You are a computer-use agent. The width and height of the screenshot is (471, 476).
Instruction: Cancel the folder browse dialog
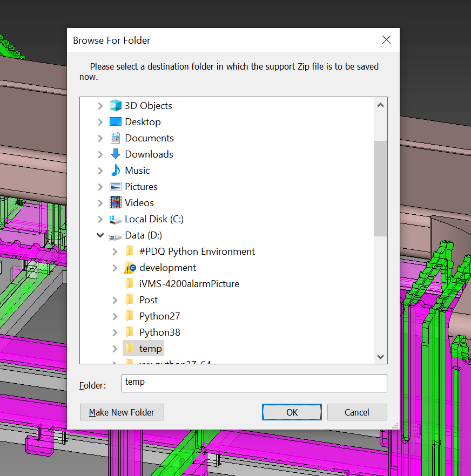(x=356, y=412)
